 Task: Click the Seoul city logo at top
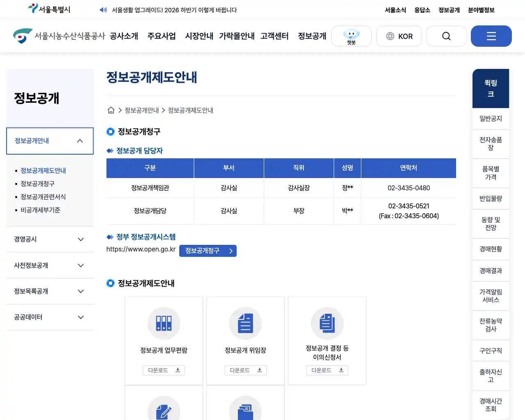(x=49, y=9)
